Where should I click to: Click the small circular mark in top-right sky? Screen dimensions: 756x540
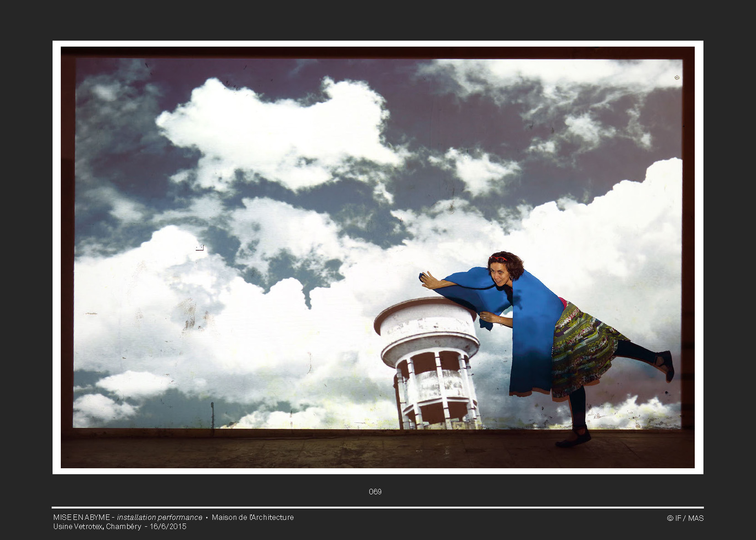point(677,78)
